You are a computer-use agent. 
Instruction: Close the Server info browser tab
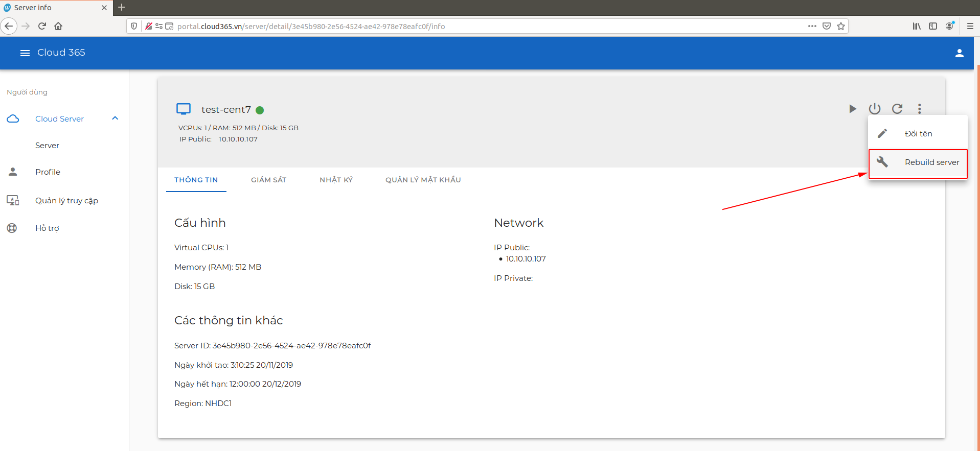pyautogui.click(x=104, y=8)
